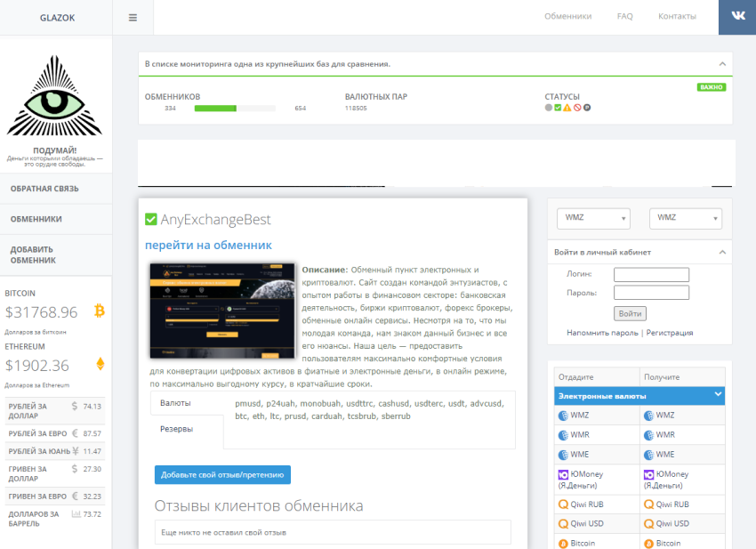Click the Войти login button
Image resolution: width=756 pixels, height=549 pixels.
pyautogui.click(x=630, y=313)
